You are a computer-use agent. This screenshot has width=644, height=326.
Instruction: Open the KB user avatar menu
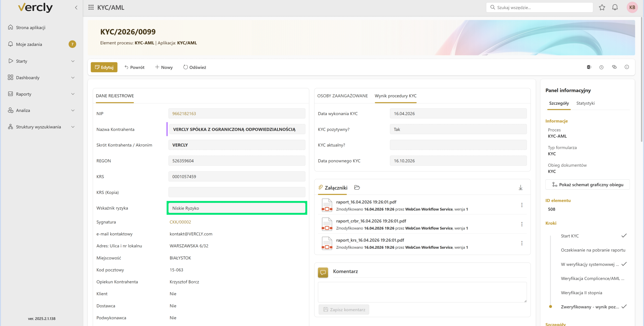[x=632, y=8]
